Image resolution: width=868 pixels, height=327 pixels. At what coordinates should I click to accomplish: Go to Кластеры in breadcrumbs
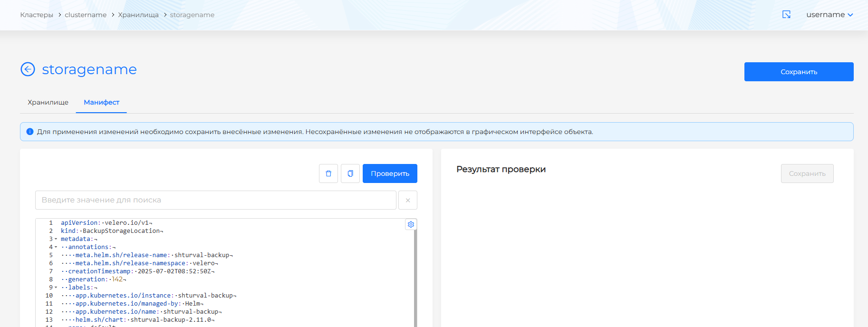pos(37,15)
